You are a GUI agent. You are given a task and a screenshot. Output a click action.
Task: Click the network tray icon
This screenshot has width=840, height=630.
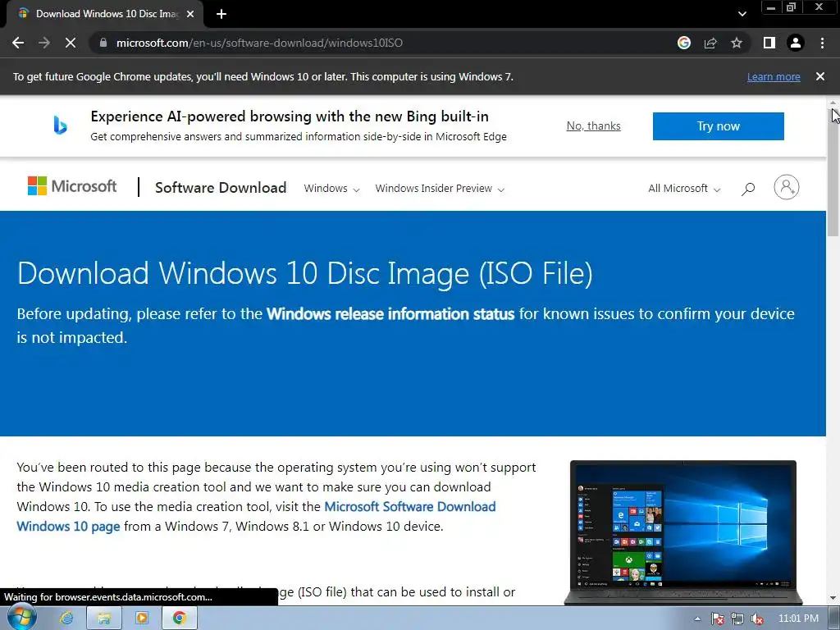(x=737, y=619)
